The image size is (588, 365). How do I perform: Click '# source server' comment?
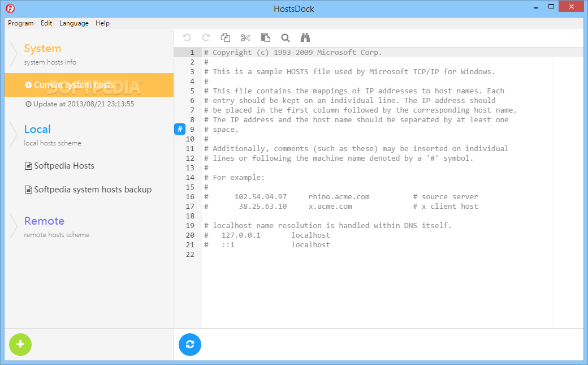pyautogui.click(x=446, y=197)
